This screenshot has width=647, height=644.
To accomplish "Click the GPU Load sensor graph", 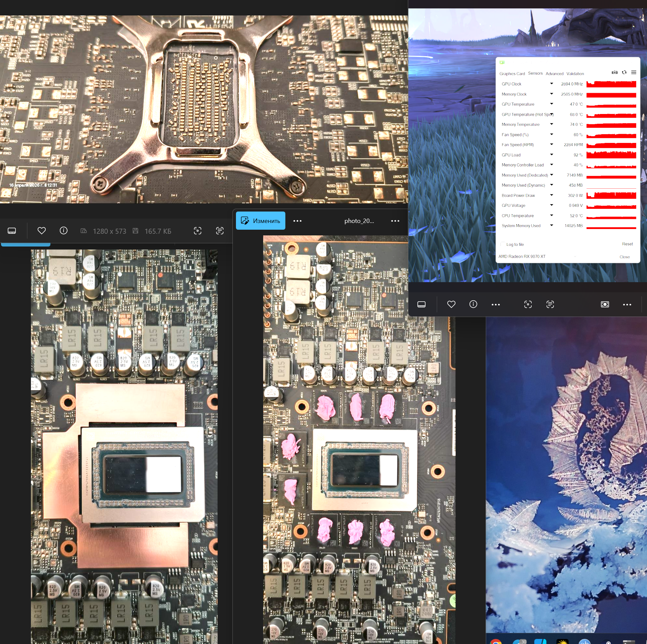I will tap(611, 155).
